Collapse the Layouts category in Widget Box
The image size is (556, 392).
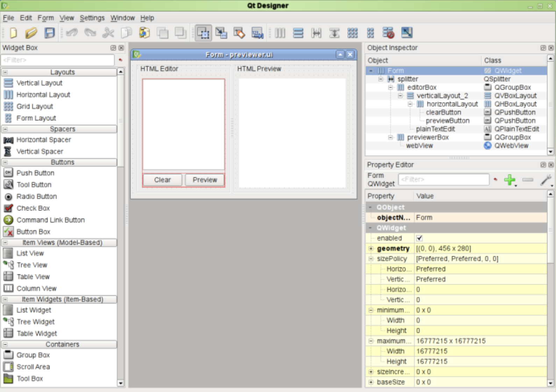[x=5, y=72]
